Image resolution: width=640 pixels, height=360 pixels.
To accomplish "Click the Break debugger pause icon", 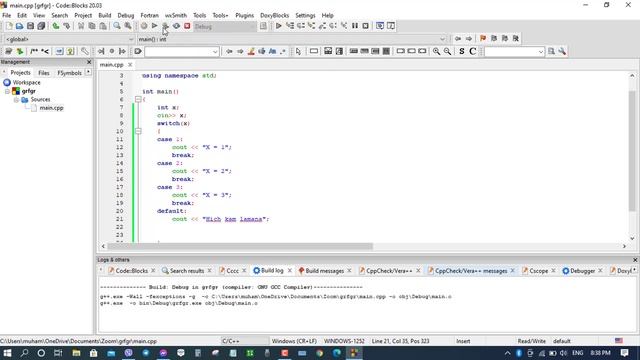I will [x=355, y=26].
